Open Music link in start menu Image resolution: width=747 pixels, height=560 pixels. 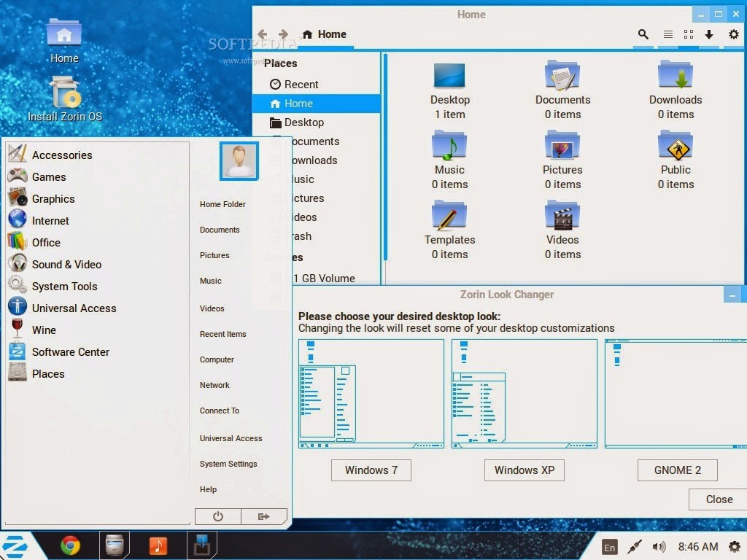coord(211,281)
